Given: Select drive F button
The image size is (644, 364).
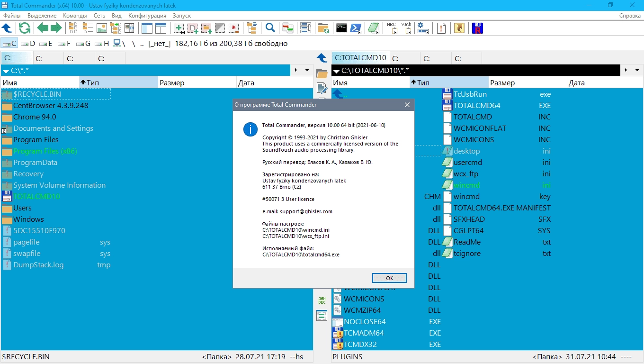Looking at the screenshot, I should tap(64, 44).
